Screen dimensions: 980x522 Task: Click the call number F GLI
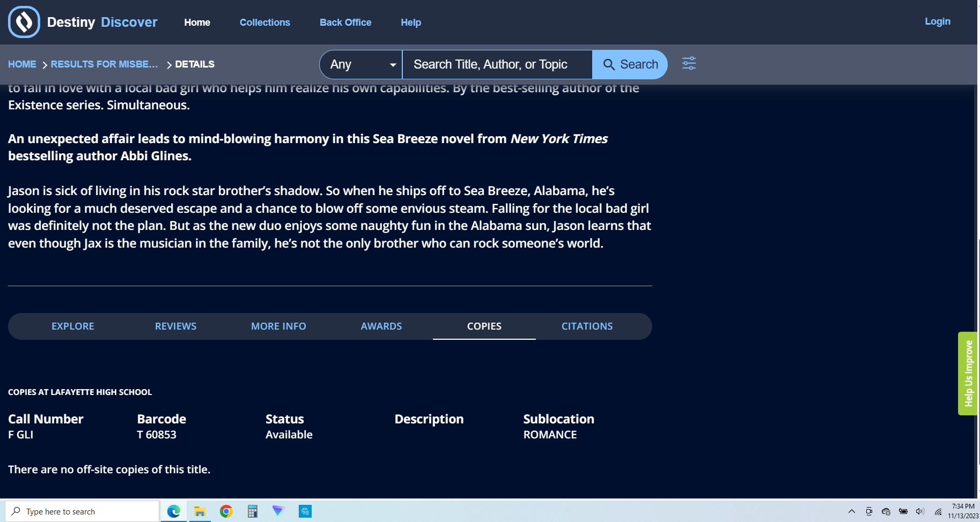tap(20, 435)
